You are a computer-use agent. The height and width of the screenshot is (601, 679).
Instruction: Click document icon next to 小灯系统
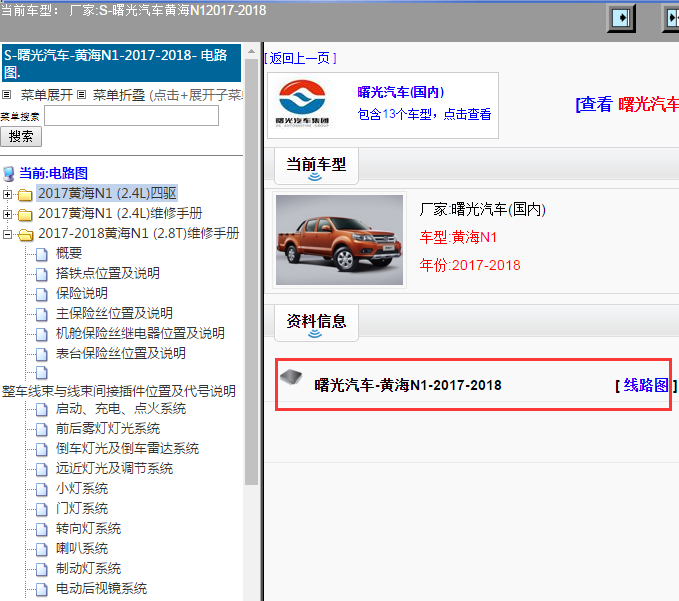click(x=42, y=489)
